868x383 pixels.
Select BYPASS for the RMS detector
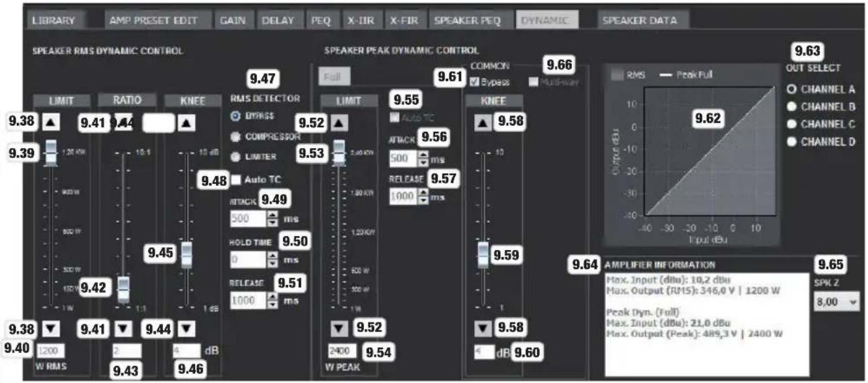tap(235, 116)
